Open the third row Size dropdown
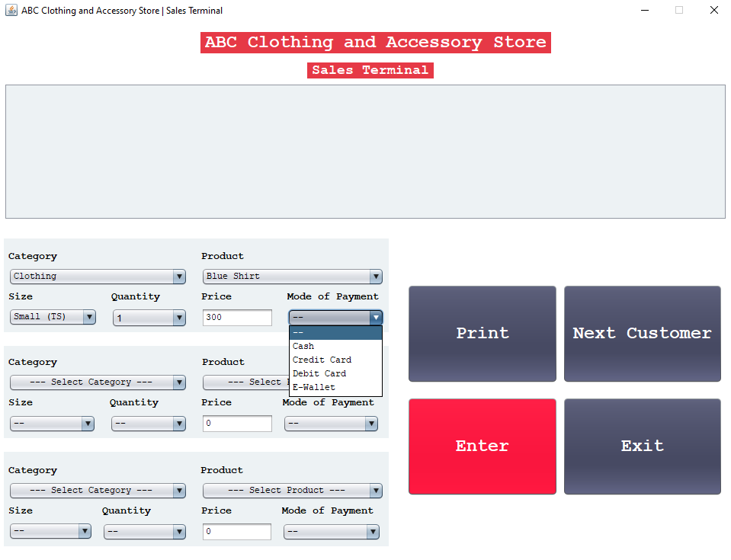Screen dimensions: 731x560 [x=50, y=531]
